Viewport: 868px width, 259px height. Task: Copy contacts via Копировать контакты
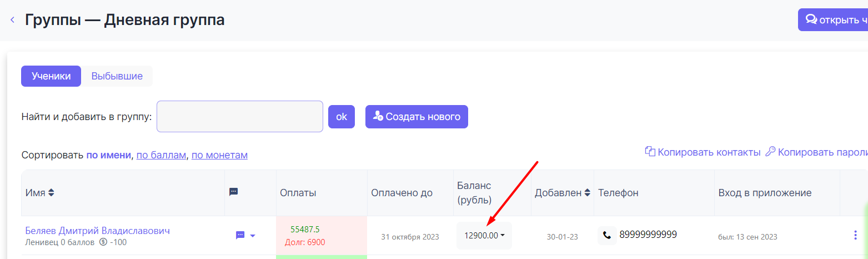(x=703, y=152)
